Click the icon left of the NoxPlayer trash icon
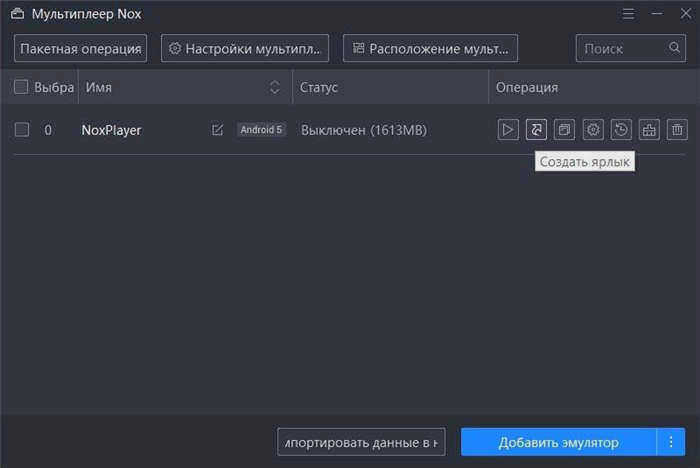 tap(649, 130)
